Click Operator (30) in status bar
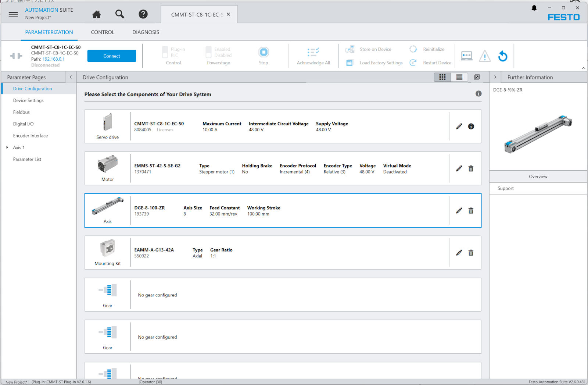This screenshot has height=385, width=588. [x=151, y=382]
